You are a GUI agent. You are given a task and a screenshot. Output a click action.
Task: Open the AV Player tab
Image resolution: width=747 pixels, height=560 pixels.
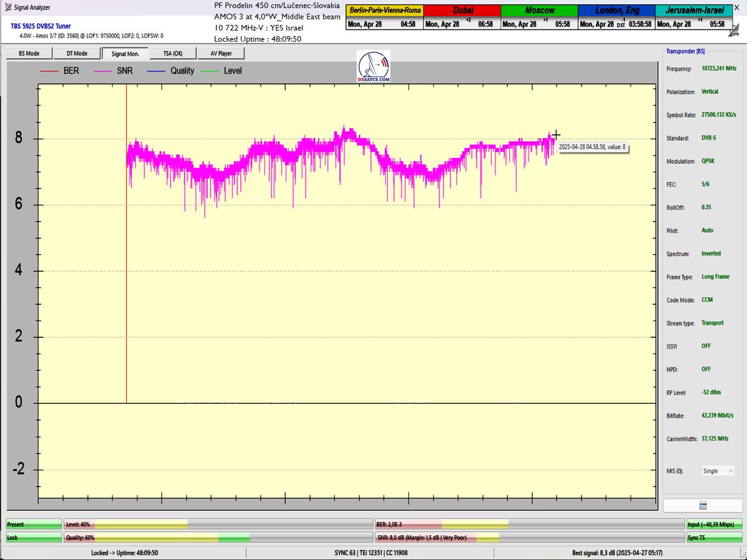click(221, 54)
